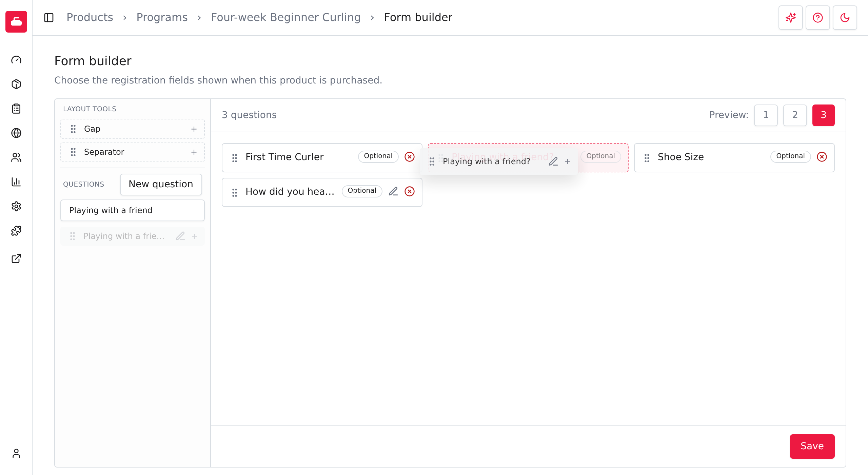The width and height of the screenshot is (868, 475).
Task: Remove the How did you hear question
Action: [x=410, y=191]
